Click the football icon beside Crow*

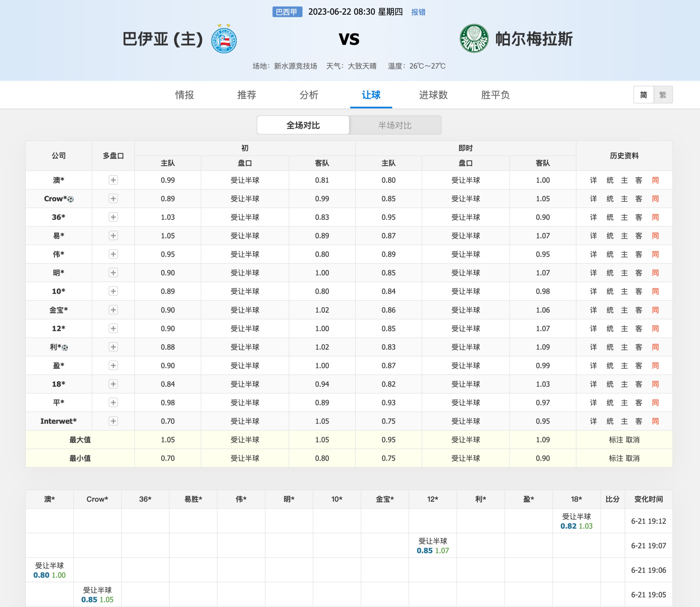[71, 199]
